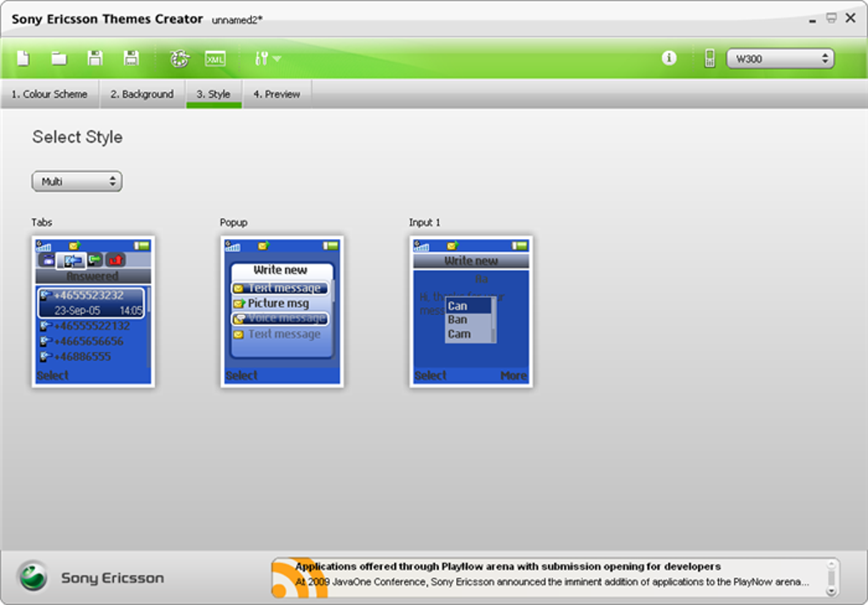Switch to 1. Colour Scheme tab
Viewport: 868px width, 605px height.
(49, 94)
